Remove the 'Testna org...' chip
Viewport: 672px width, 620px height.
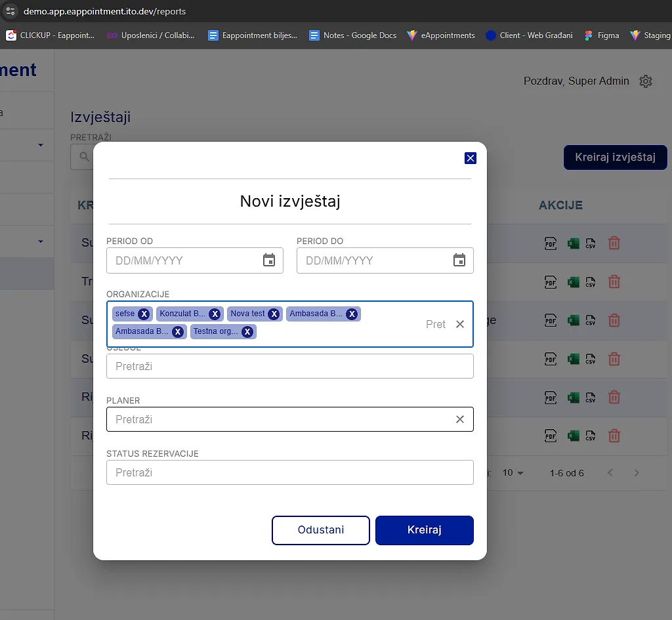coord(247,332)
